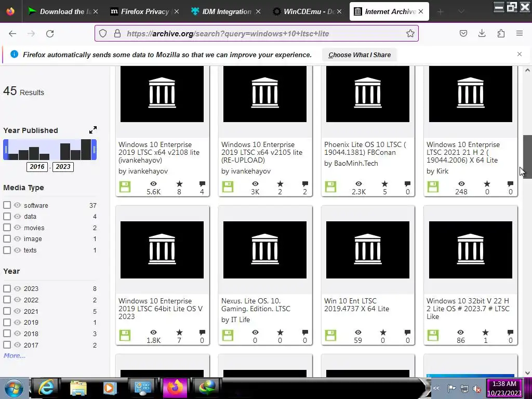
Task: Check the 2022 year filter
Action: click(x=7, y=300)
